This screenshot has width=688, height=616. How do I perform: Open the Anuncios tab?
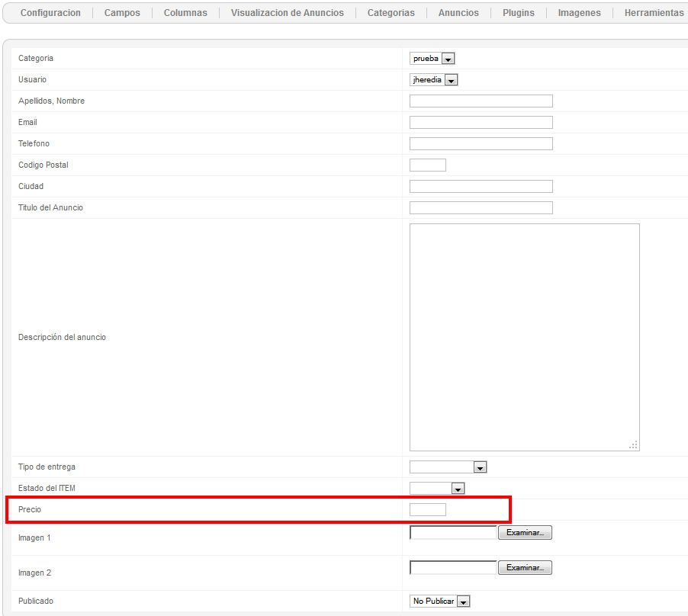point(458,13)
